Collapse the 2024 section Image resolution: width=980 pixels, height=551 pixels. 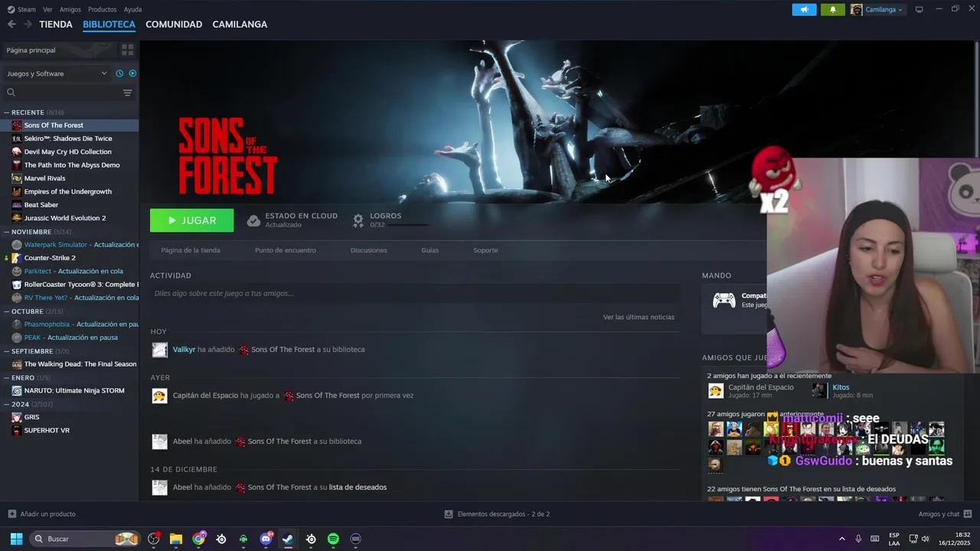pos(7,404)
